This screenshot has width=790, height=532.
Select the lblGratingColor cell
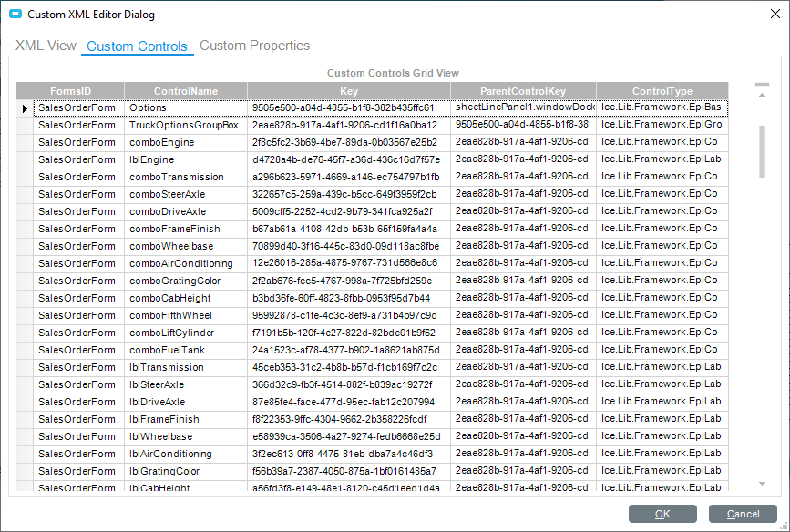(x=185, y=471)
